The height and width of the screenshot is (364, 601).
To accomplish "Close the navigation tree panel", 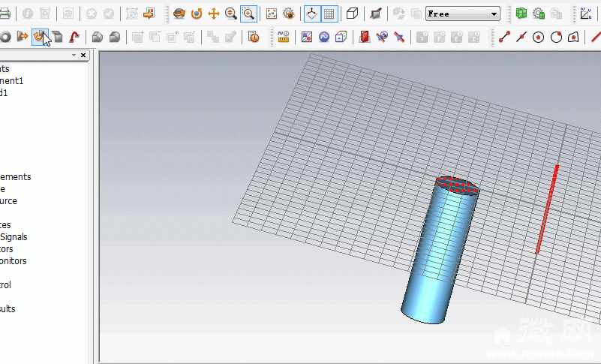I will 83,56.
